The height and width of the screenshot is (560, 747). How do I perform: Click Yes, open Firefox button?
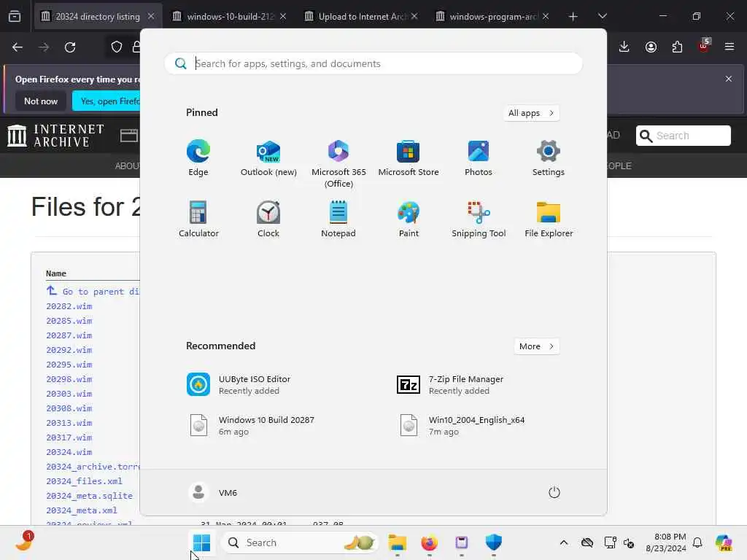click(x=107, y=101)
